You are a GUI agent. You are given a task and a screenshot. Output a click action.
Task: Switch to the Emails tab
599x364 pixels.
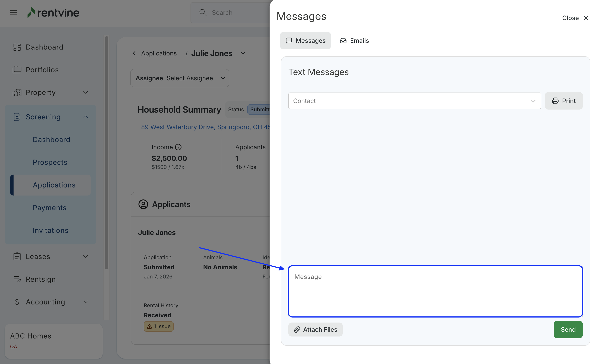[354, 41]
